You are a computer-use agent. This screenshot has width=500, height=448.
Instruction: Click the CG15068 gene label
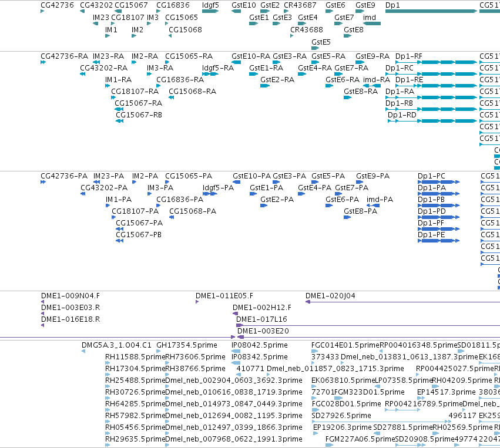(185, 29)
